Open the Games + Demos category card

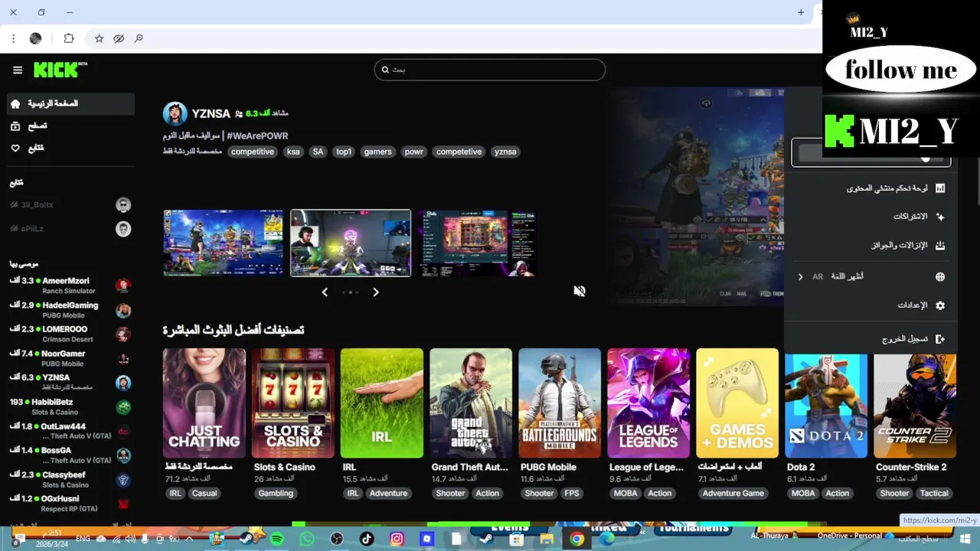pos(737,403)
